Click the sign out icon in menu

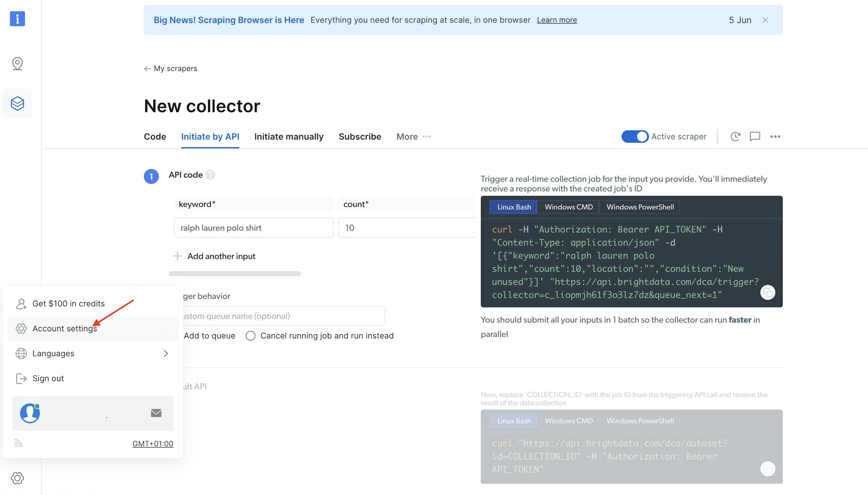coord(21,378)
